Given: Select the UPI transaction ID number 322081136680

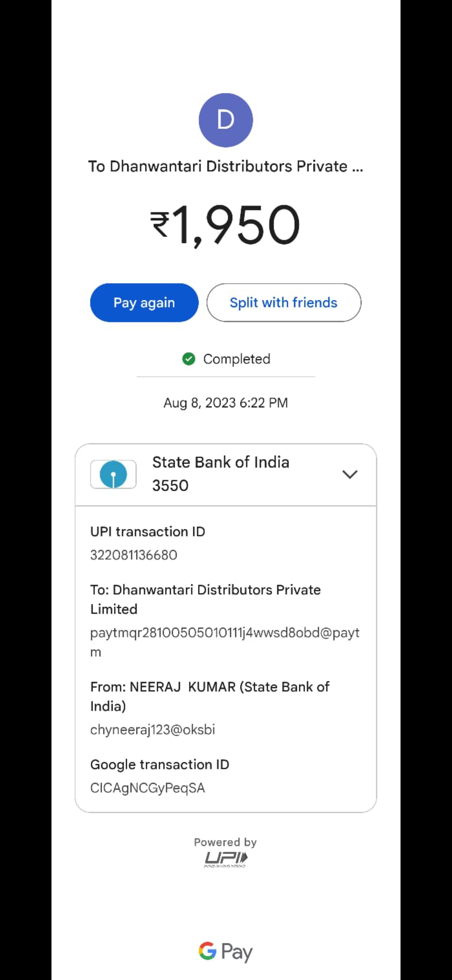Looking at the screenshot, I should [x=134, y=555].
